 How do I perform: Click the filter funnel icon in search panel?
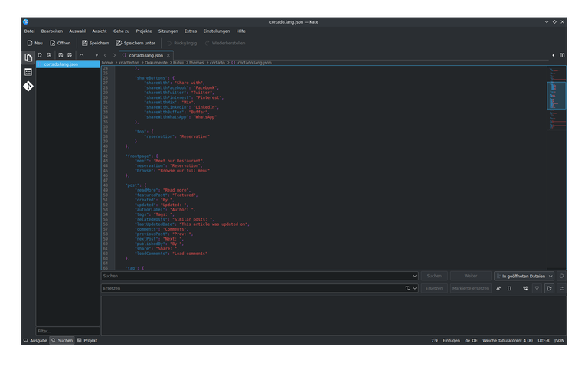[x=537, y=288]
